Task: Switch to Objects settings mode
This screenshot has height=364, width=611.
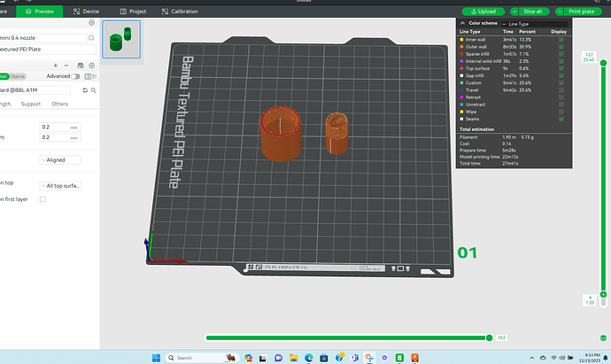Action: coord(18,76)
